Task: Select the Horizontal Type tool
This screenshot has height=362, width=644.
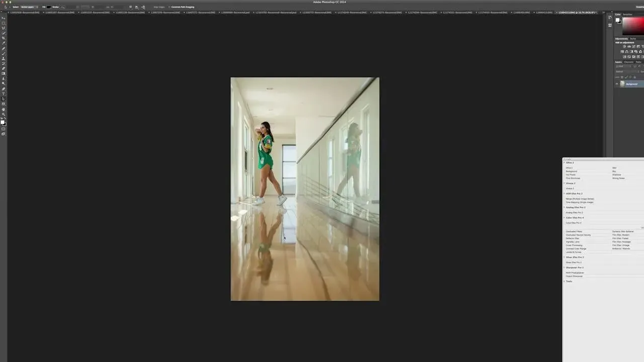Action: (x=4, y=94)
